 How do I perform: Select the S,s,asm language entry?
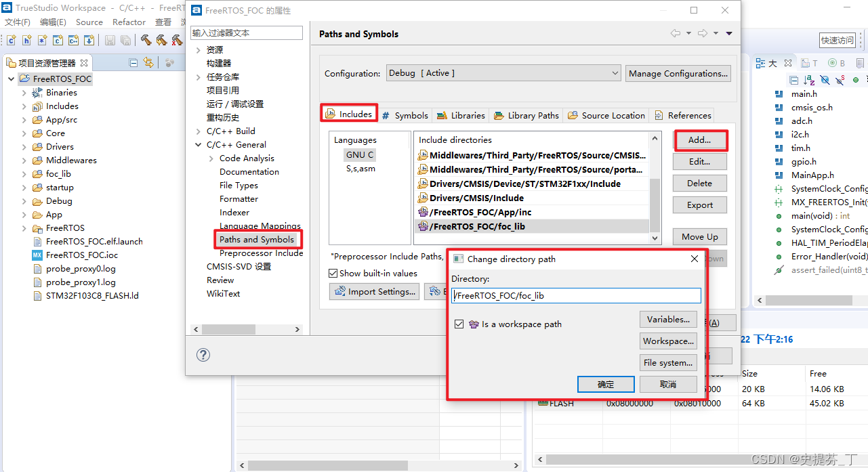[x=360, y=169]
